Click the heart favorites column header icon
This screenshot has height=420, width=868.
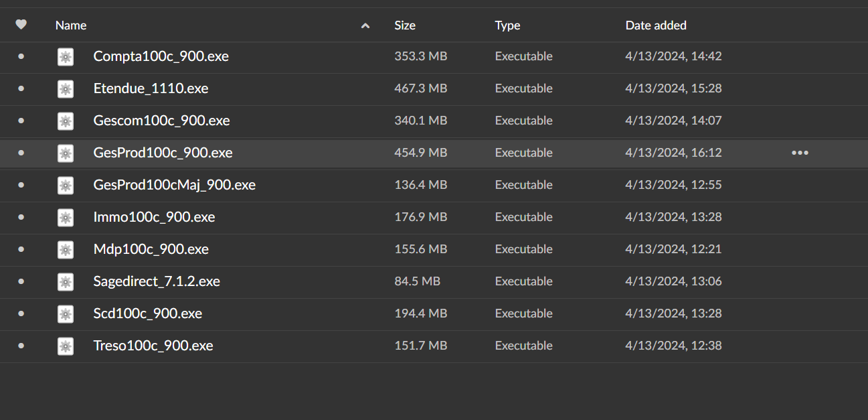pos(21,25)
